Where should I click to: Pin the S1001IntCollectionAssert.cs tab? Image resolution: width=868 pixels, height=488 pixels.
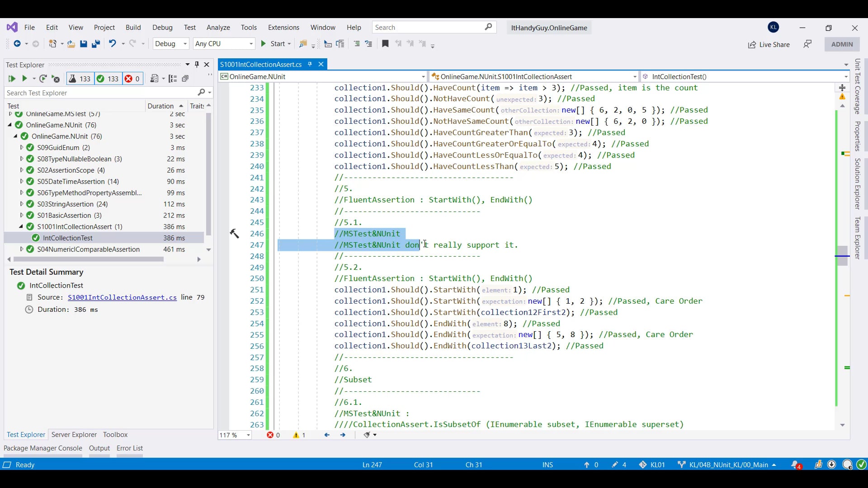click(x=309, y=64)
